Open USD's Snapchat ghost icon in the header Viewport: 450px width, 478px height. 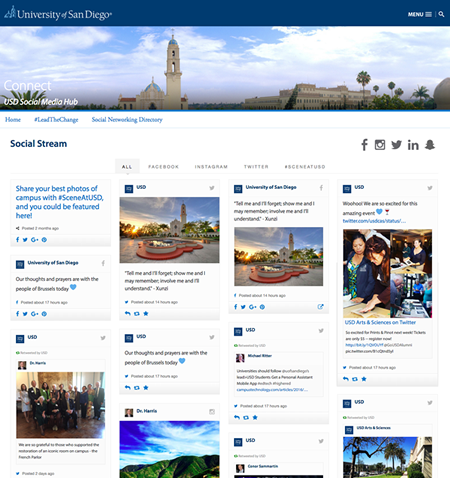coord(430,145)
